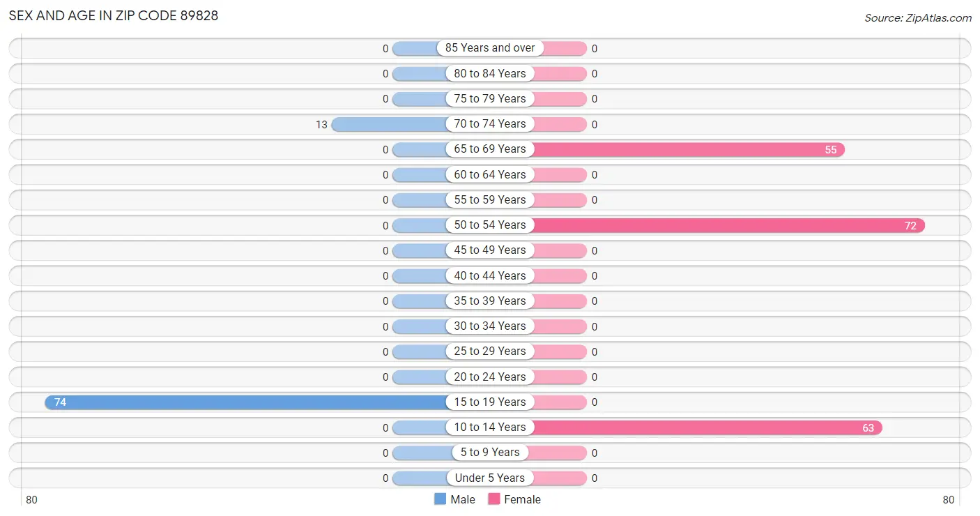Select the 13 male bar for 70 to 74 Years
Screen dimensions: 980x516
coord(390,124)
